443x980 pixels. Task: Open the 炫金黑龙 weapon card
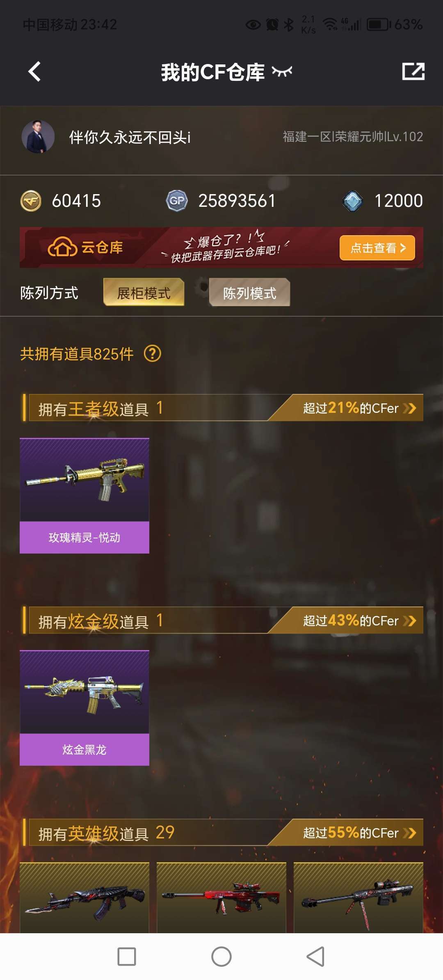point(84,708)
